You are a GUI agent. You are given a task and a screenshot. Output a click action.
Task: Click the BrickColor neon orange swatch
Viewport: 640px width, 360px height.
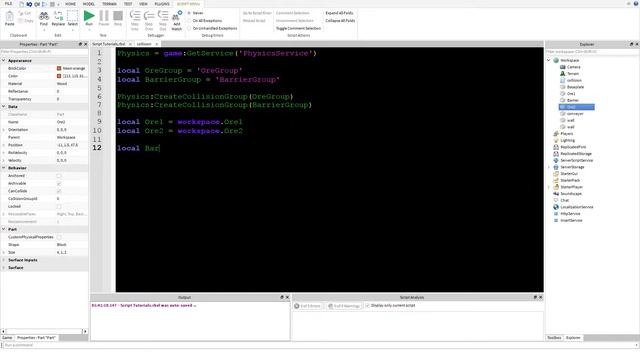click(59, 69)
